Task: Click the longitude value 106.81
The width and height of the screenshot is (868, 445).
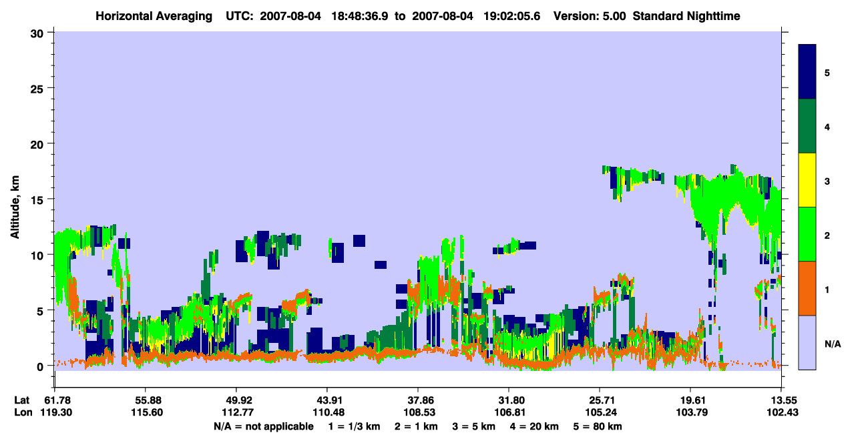Action: (509, 412)
